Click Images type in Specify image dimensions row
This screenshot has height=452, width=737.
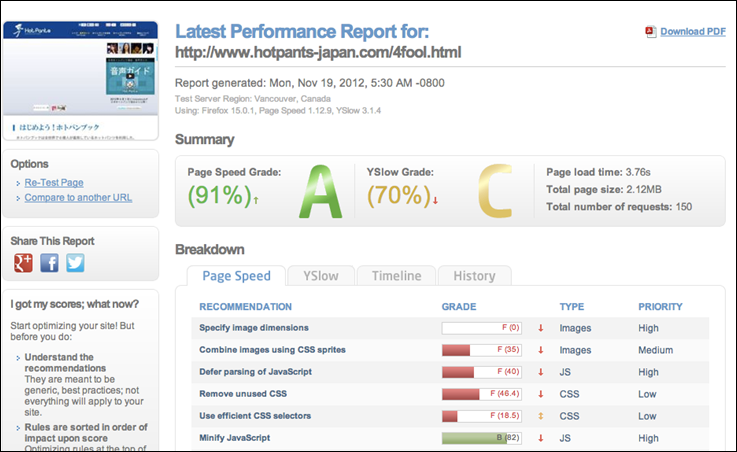coord(575,328)
